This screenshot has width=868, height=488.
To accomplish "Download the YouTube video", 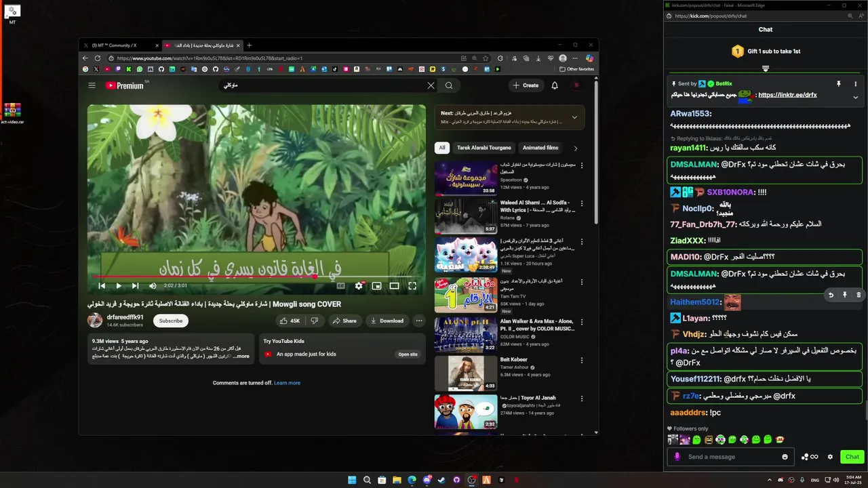I will point(387,321).
